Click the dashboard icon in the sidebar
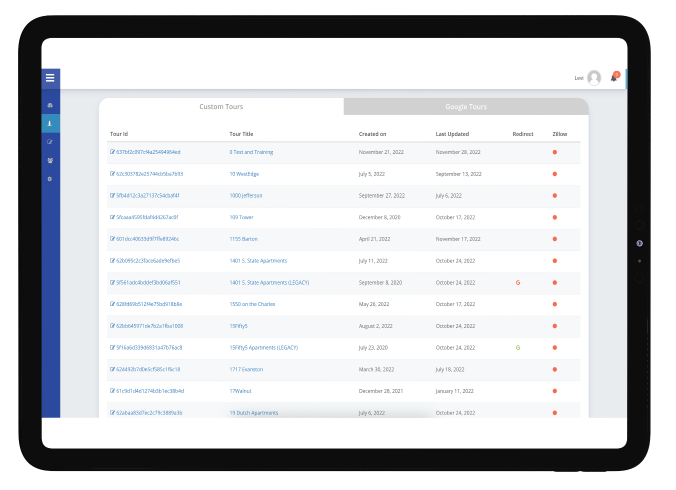This screenshot has width=676, height=490. [x=50, y=105]
